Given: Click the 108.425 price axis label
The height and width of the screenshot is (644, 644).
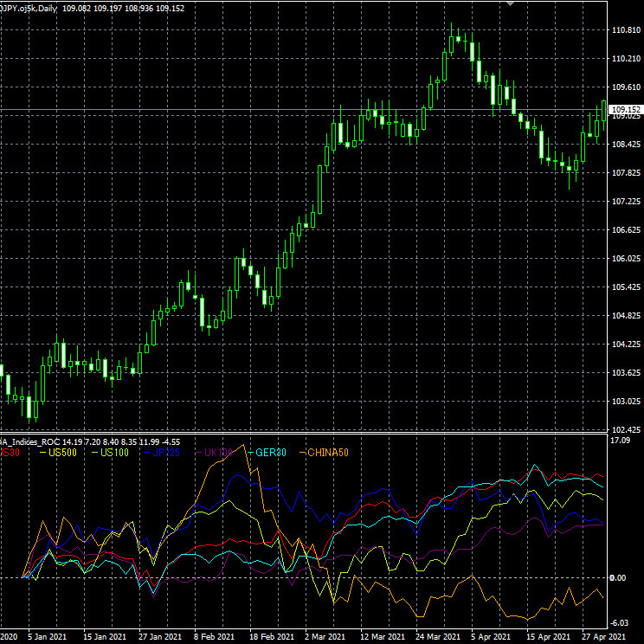Looking at the screenshot, I should 626,145.
